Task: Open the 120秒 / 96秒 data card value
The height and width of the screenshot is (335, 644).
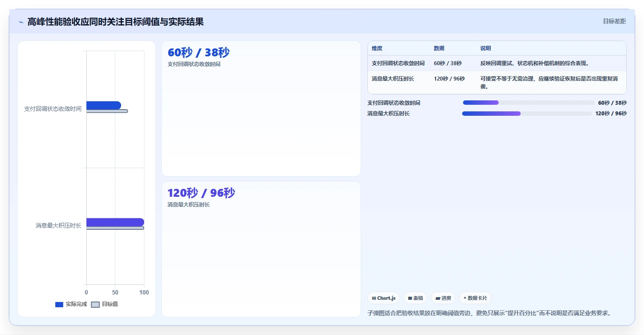Action: (x=201, y=193)
